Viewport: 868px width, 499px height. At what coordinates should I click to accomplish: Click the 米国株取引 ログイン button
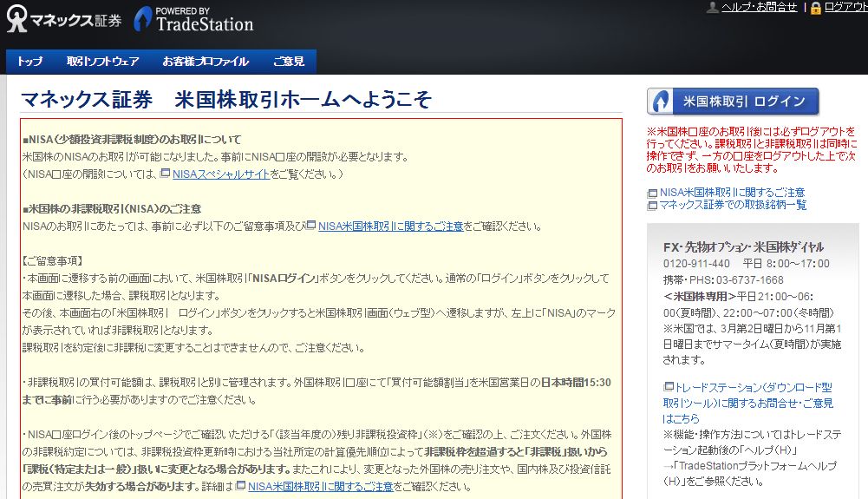point(733,102)
